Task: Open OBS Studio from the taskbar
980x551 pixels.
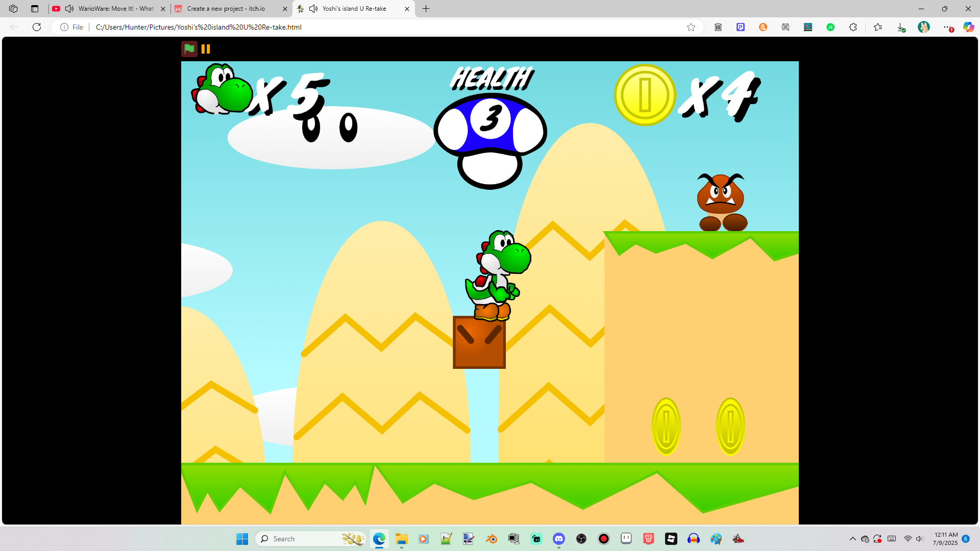Action: coord(581,539)
